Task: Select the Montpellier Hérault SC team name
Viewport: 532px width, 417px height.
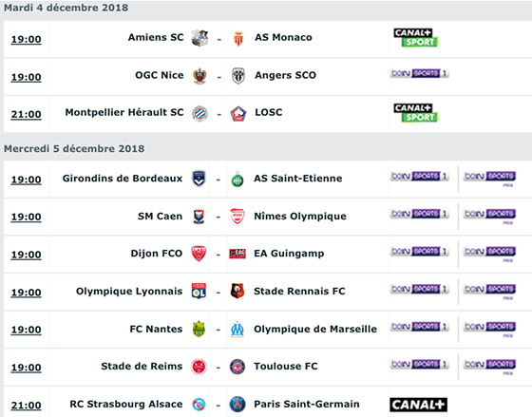Action: click(x=124, y=112)
